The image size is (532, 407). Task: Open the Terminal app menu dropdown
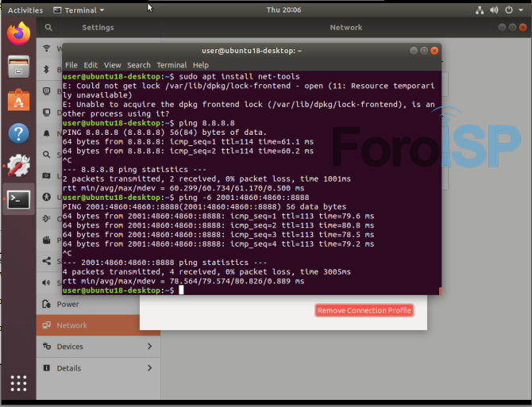click(79, 10)
